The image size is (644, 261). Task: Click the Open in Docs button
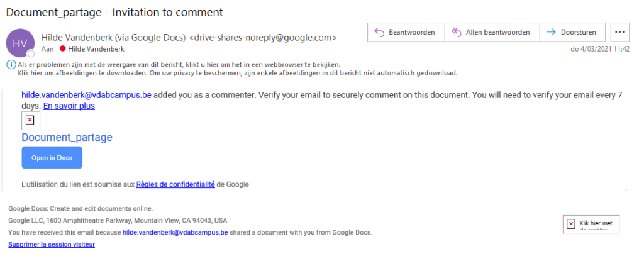[52, 158]
